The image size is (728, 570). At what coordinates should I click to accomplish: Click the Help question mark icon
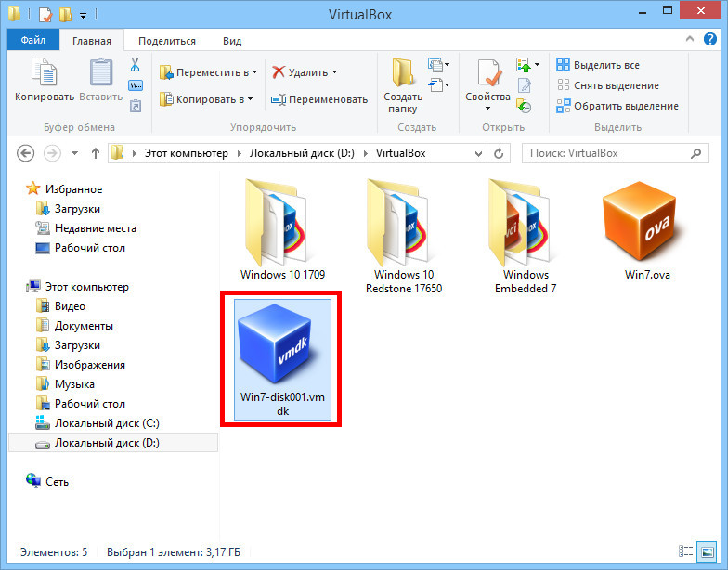point(709,39)
